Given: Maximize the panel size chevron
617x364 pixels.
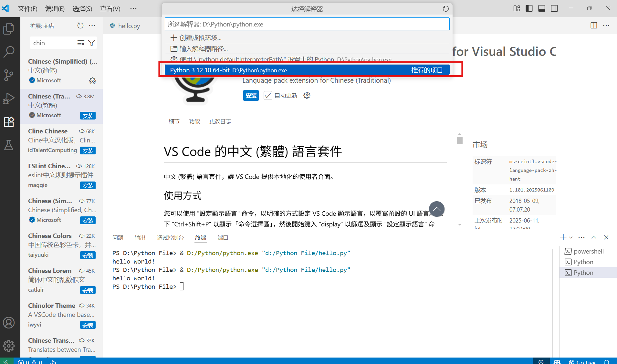Looking at the screenshot, I should point(594,237).
